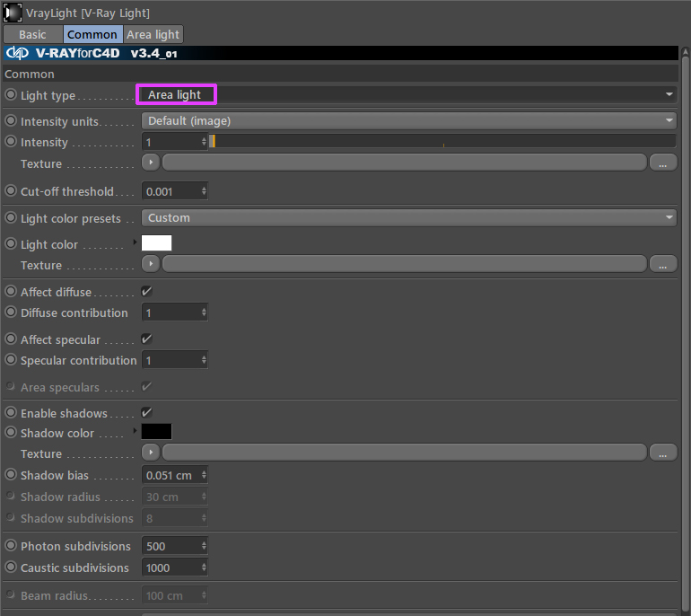Click the VrayLight object icon in header

(13, 13)
